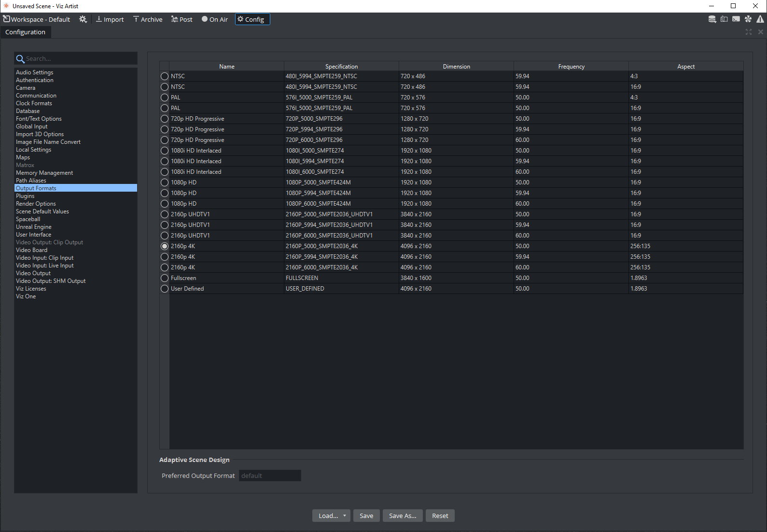The width and height of the screenshot is (767, 532).
Task: Open the Load dropdown arrow
Action: point(345,516)
